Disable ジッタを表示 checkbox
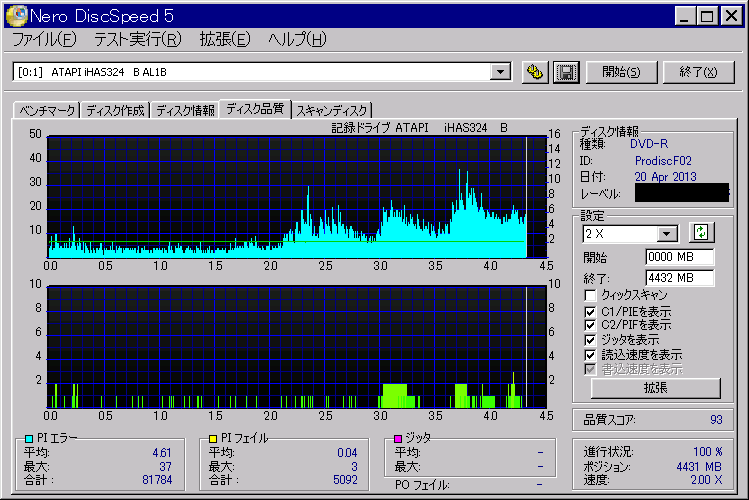The image size is (749, 500). (x=590, y=340)
